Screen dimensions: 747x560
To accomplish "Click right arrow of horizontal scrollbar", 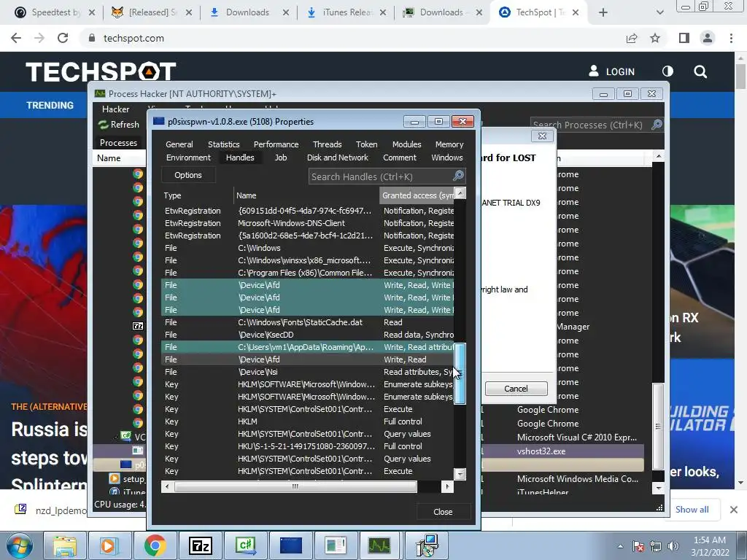I will (x=447, y=486).
